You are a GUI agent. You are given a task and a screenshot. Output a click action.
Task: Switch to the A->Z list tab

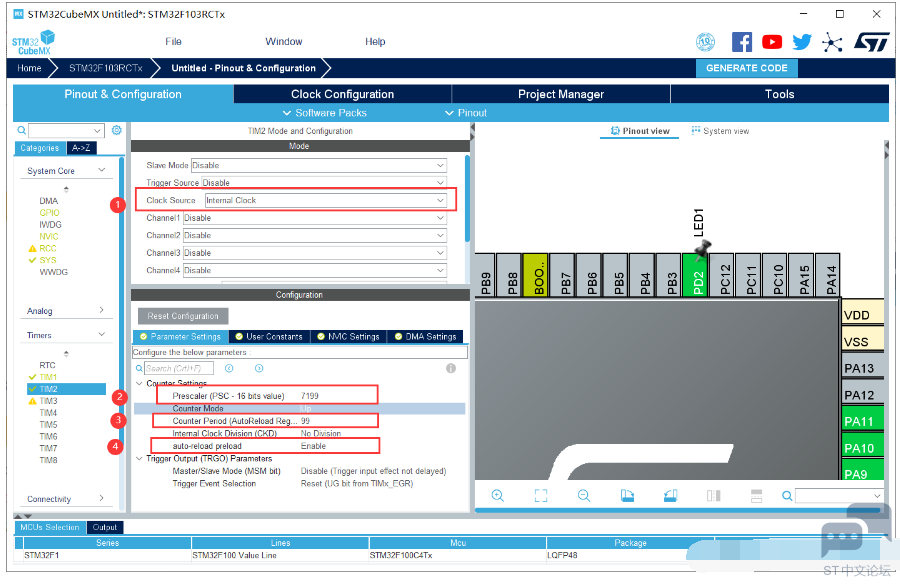(82, 148)
